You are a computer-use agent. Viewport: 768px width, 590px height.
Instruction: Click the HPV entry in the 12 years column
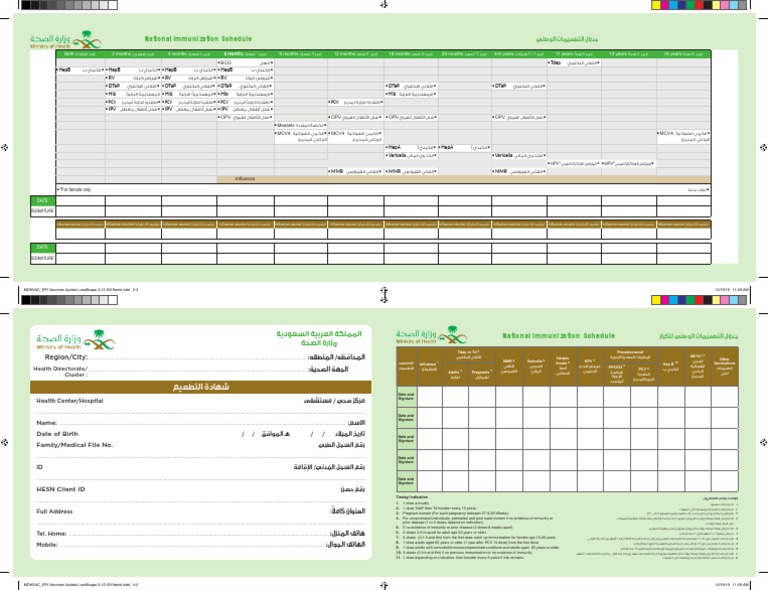tap(628, 164)
